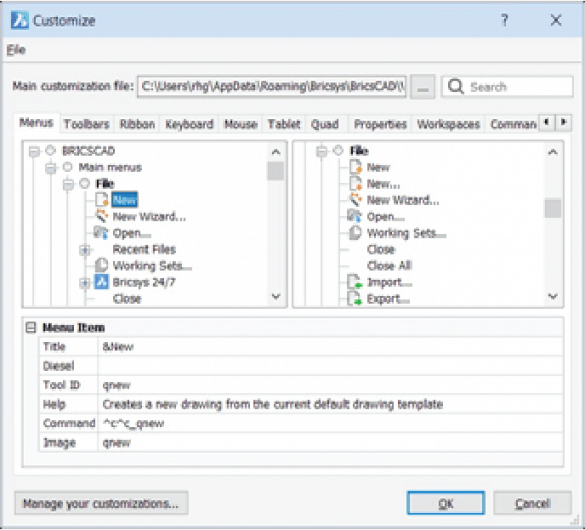Select the Menus tab
Screen dimensions: 585x530
[36, 122]
